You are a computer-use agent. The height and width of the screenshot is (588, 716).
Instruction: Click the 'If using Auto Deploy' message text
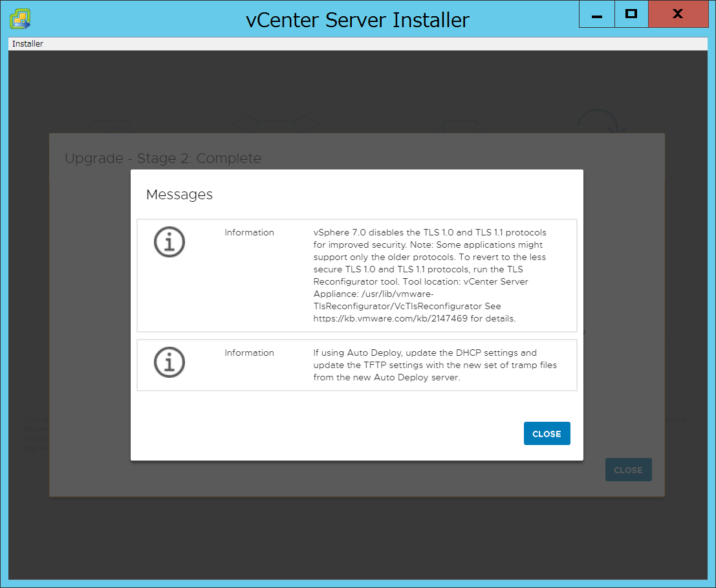pos(435,365)
